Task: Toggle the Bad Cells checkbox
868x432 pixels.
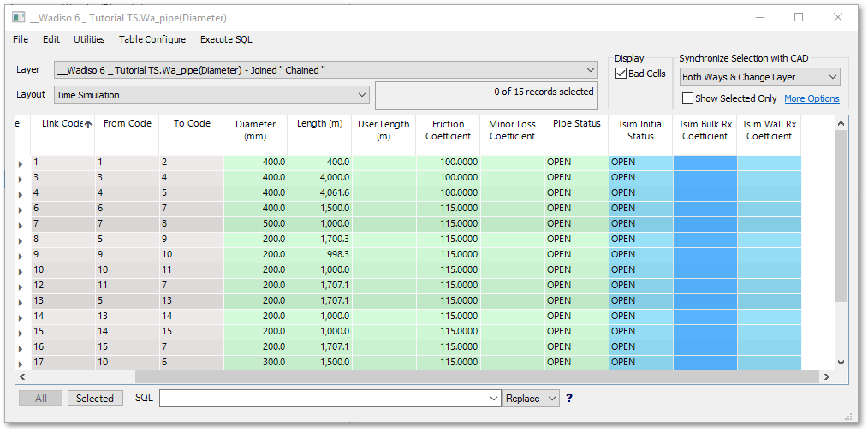Action: [621, 74]
